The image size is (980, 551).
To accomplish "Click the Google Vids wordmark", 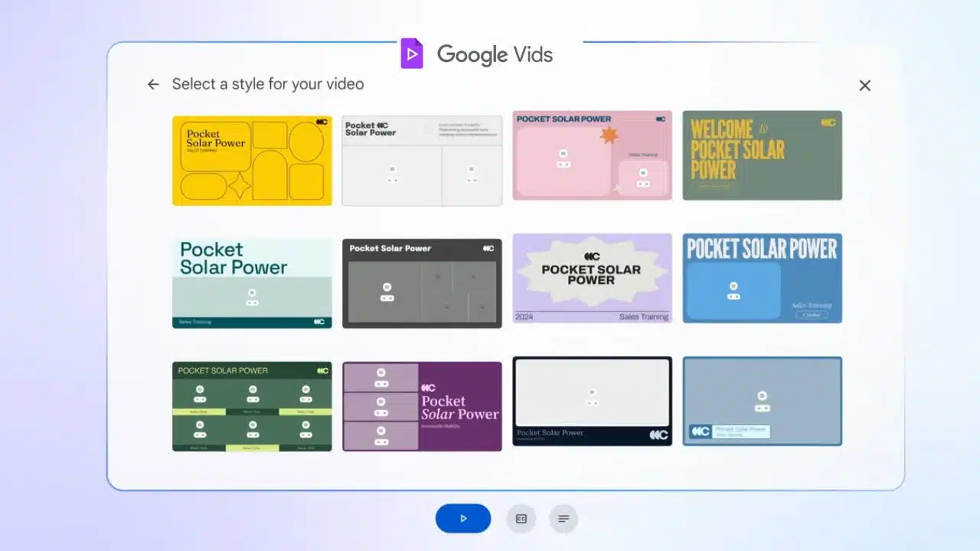I will point(495,54).
